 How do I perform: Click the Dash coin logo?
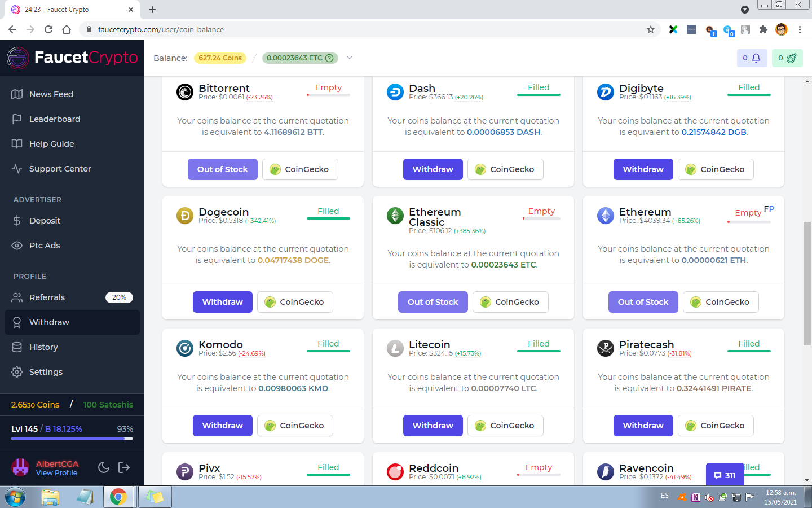pyautogui.click(x=395, y=91)
